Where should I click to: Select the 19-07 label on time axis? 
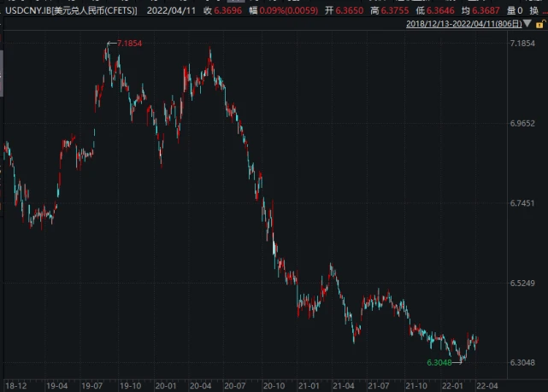click(x=92, y=386)
